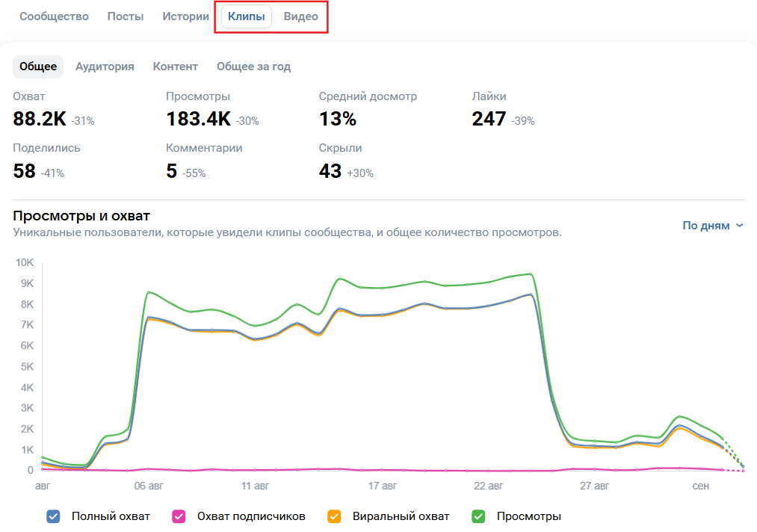Viewport: 757px width, 532px height.
Task: Switch to the Посты tab
Action: tap(126, 16)
